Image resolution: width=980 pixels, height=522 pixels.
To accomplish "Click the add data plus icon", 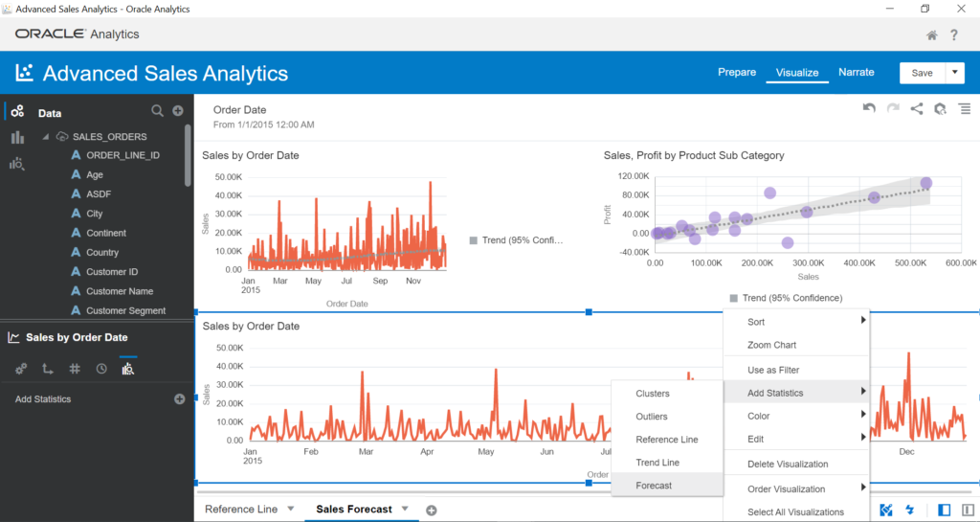I will point(178,111).
